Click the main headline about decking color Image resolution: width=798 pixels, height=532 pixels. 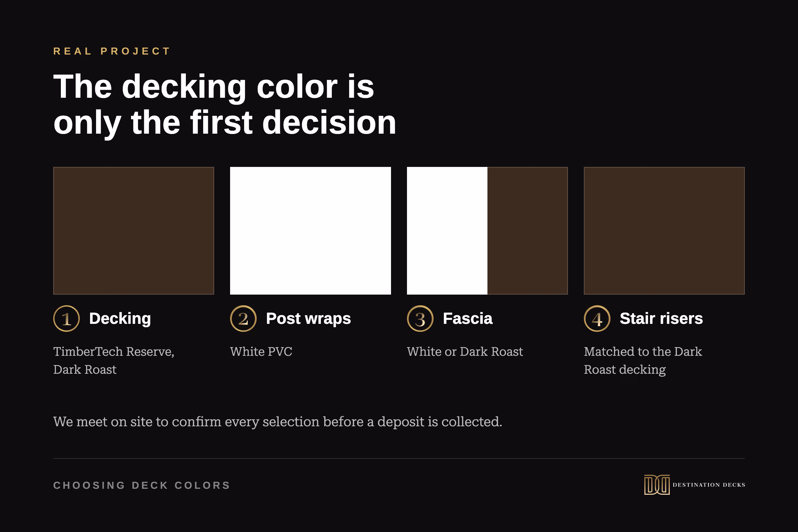[x=225, y=104]
